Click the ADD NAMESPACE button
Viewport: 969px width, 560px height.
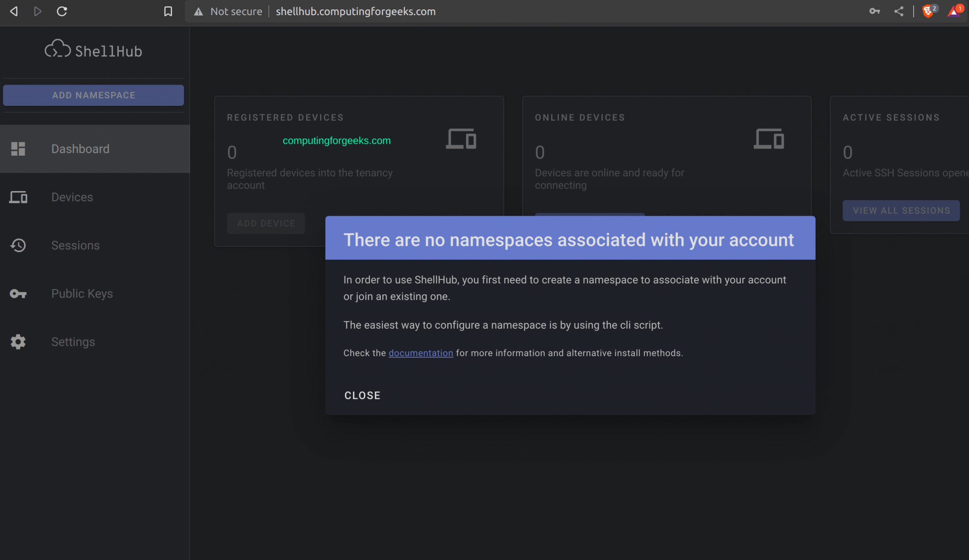[x=93, y=95]
